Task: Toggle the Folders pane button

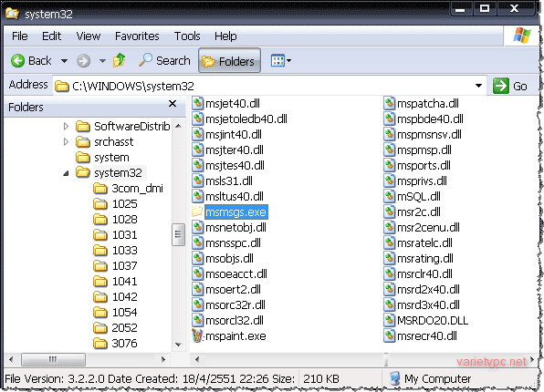Action: (229, 61)
